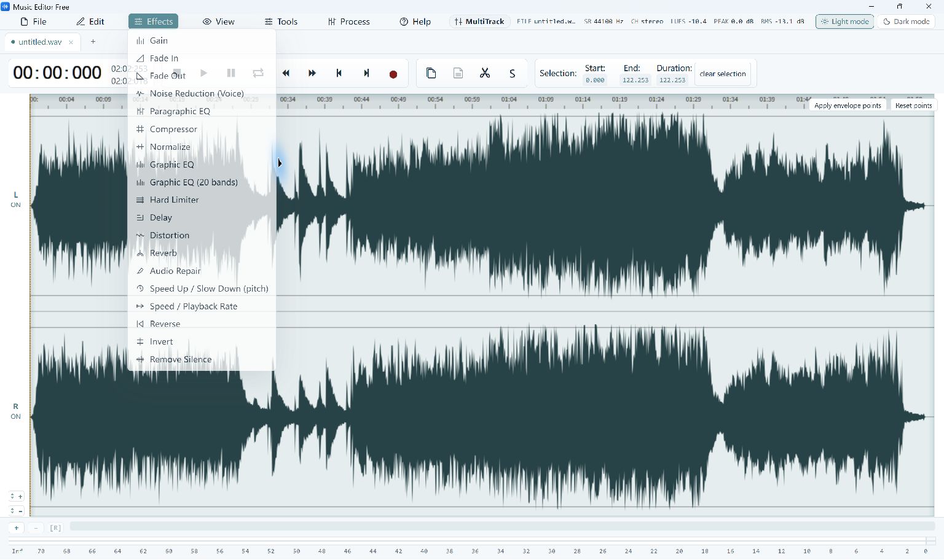Select the Hard Limiter effect
The width and height of the screenshot is (944, 560).
pos(202,200)
